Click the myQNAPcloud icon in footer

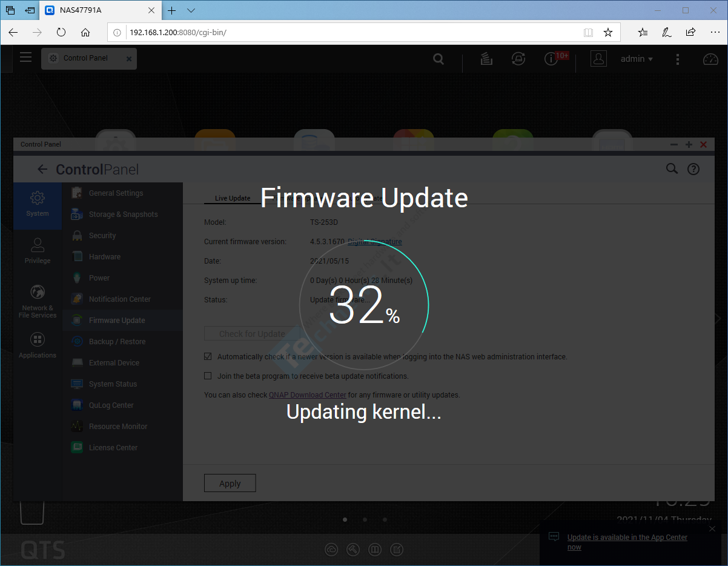click(x=331, y=550)
